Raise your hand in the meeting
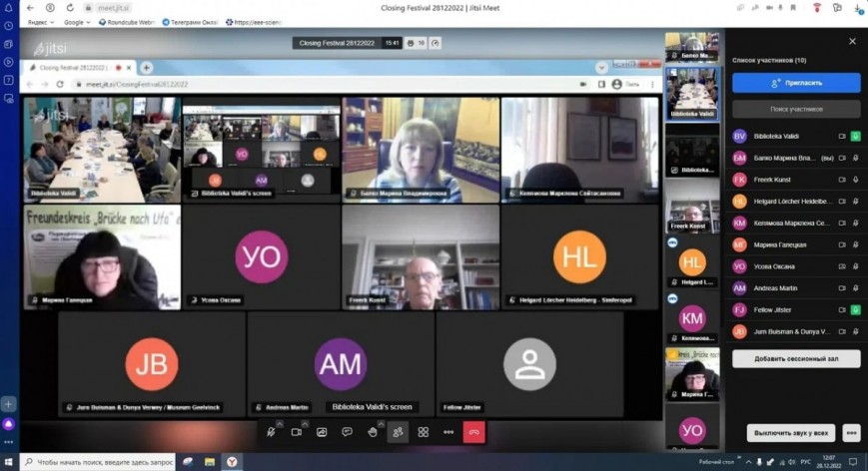Screen dimensions: 868x471 [373, 432]
